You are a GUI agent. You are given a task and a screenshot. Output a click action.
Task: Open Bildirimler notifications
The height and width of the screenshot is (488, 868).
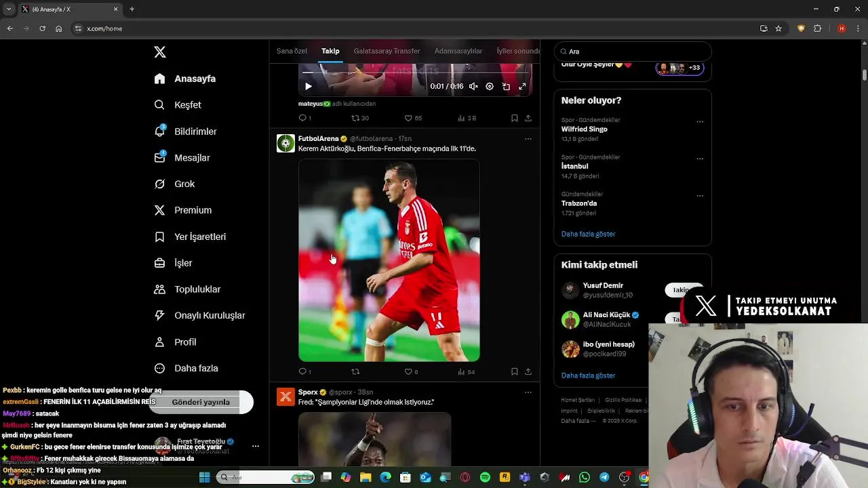185,131
